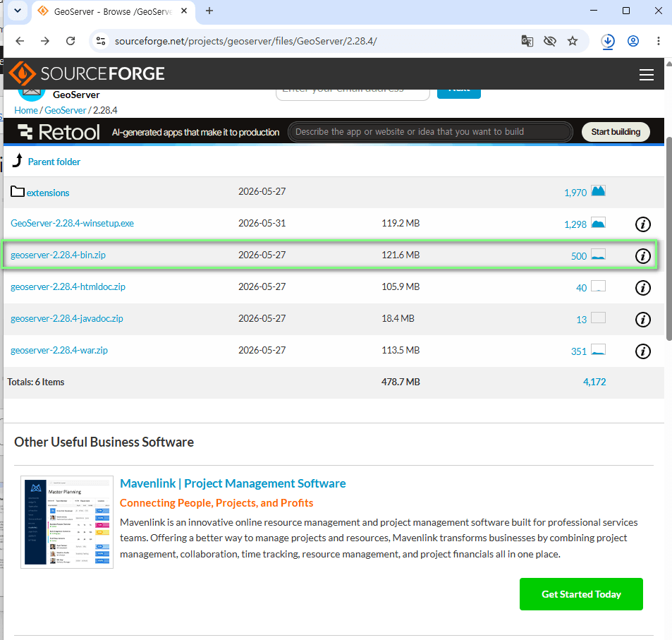Viewport: 672px width, 640px height.
Task: View the extensions download chart icon
Action: coord(598,191)
